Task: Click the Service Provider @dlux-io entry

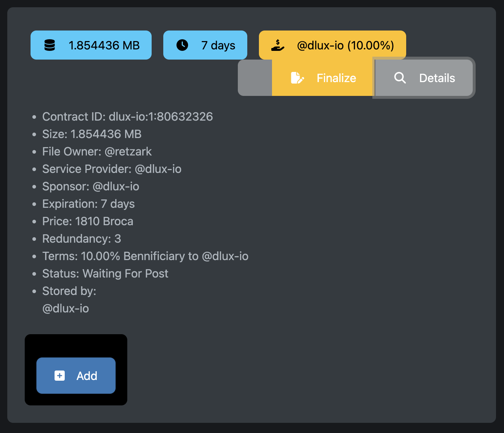Action: (x=112, y=169)
